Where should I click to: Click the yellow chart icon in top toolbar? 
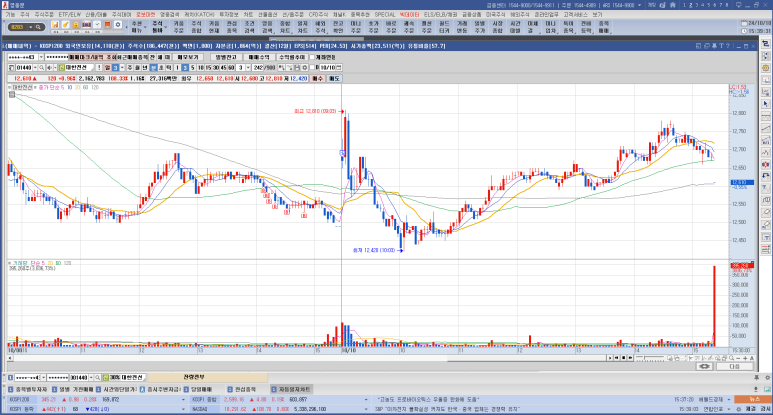[55, 24]
